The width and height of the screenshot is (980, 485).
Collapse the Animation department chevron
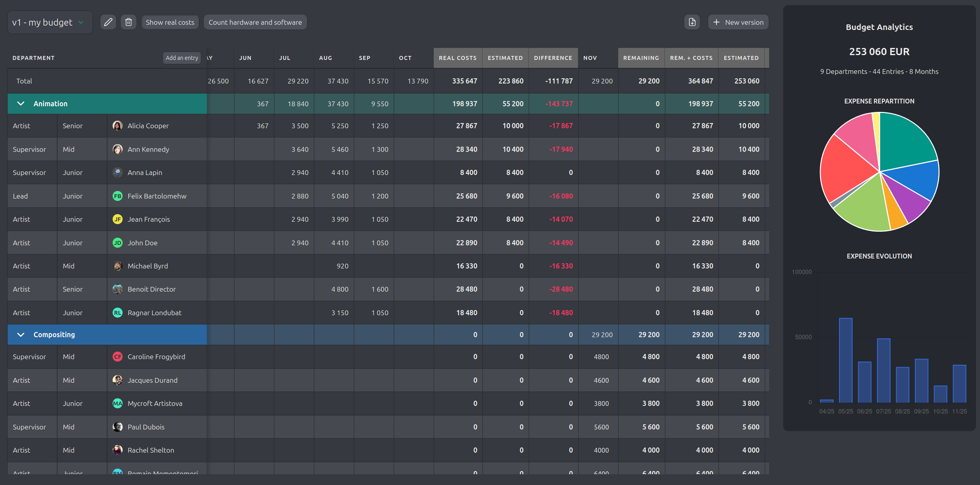[x=21, y=104]
